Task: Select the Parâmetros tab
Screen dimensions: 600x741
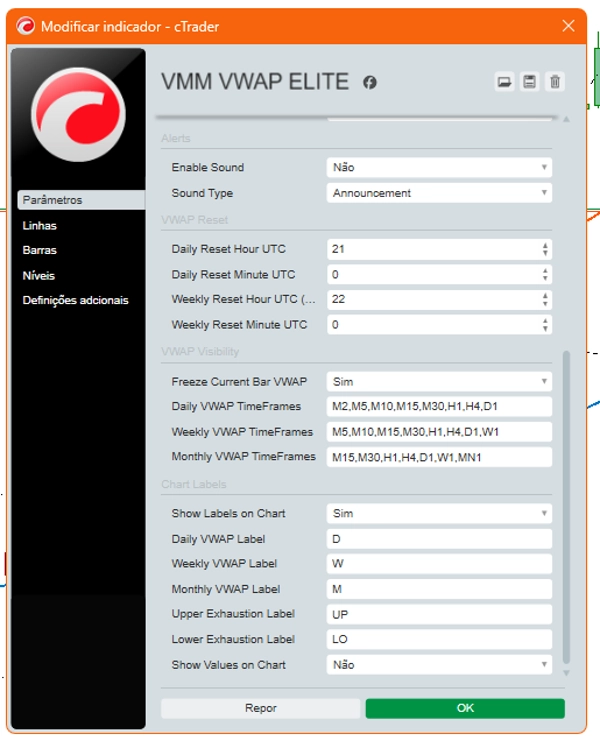Action: click(81, 200)
